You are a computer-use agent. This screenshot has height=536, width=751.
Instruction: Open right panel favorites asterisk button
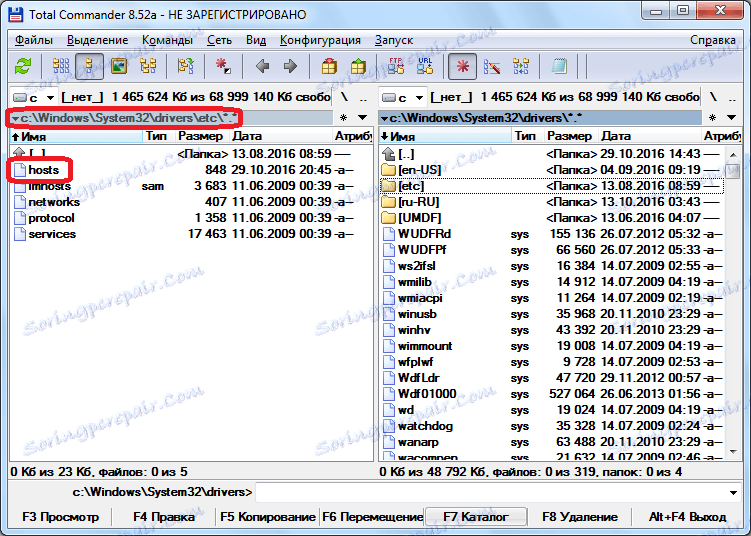click(x=712, y=117)
